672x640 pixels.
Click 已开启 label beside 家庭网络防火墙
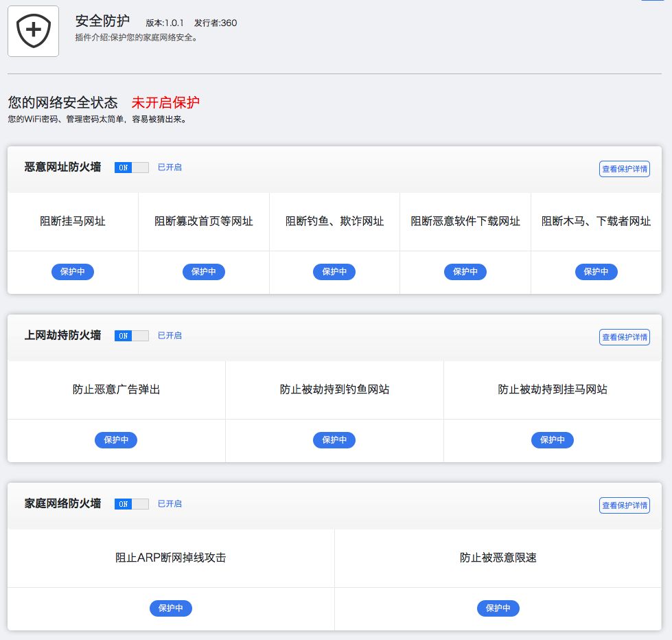(170, 503)
